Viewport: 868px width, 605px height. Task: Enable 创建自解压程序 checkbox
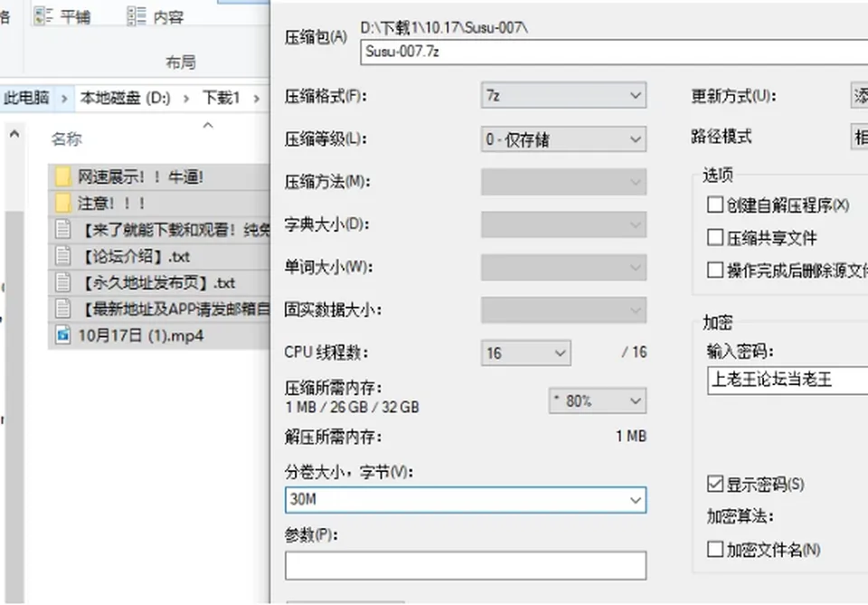click(x=715, y=204)
